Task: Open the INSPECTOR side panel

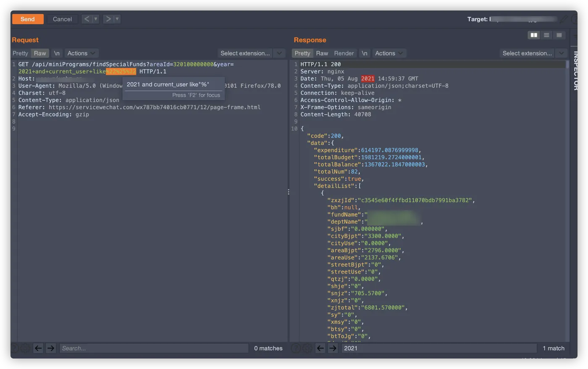Action: [x=575, y=70]
